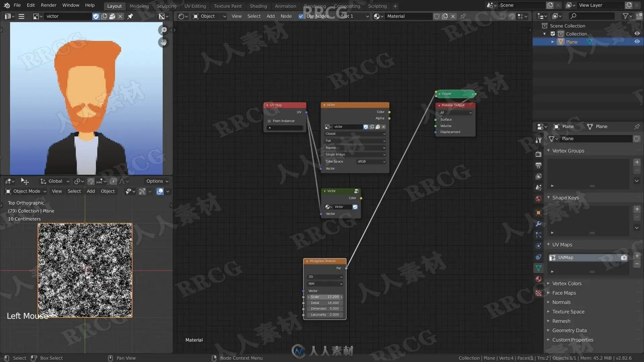
Task: Open Modifier Properties wrench tab
Action: pos(538,224)
